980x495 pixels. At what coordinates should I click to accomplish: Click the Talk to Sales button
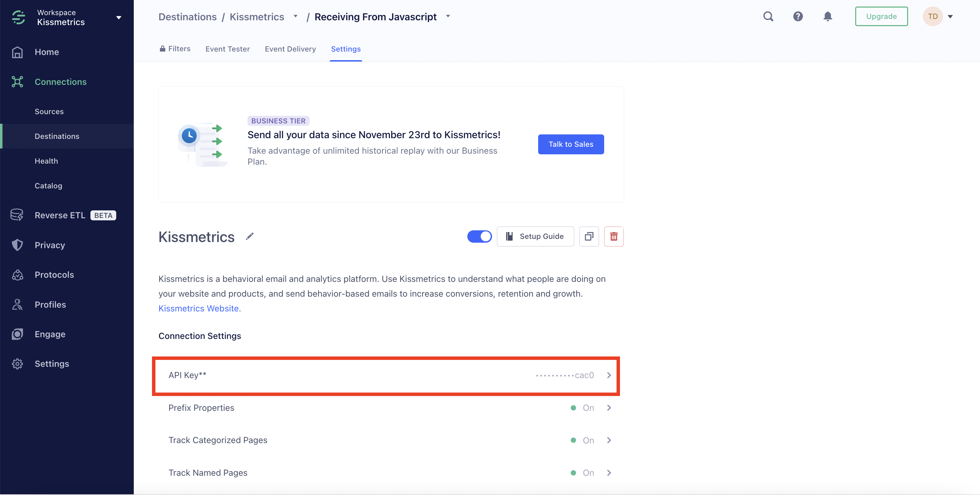(x=571, y=144)
